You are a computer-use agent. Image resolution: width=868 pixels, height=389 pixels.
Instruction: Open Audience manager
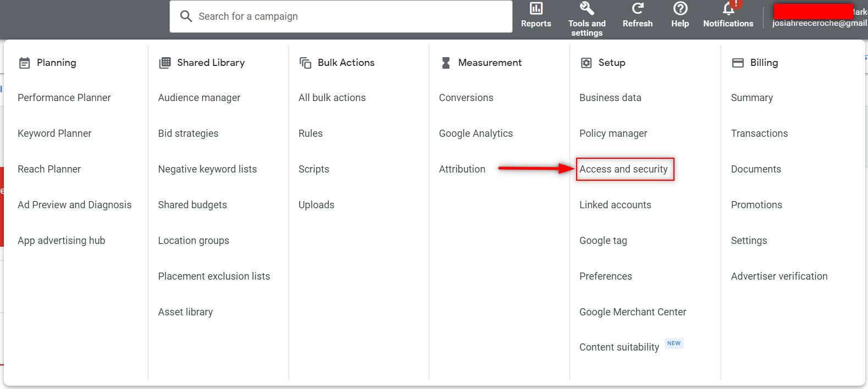(199, 98)
